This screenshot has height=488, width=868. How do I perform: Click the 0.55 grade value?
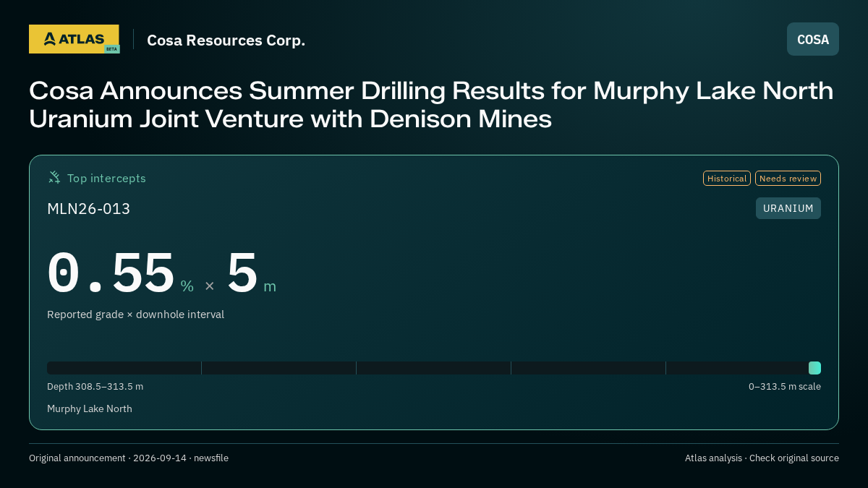pos(111,274)
